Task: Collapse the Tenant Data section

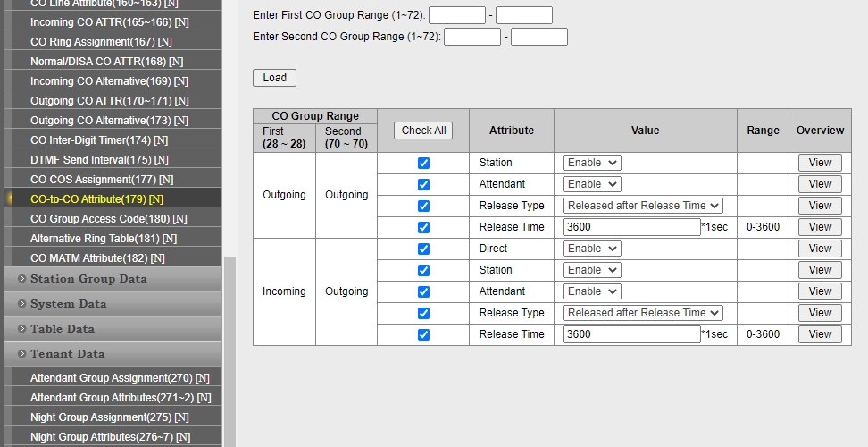Action: point(67,354)
